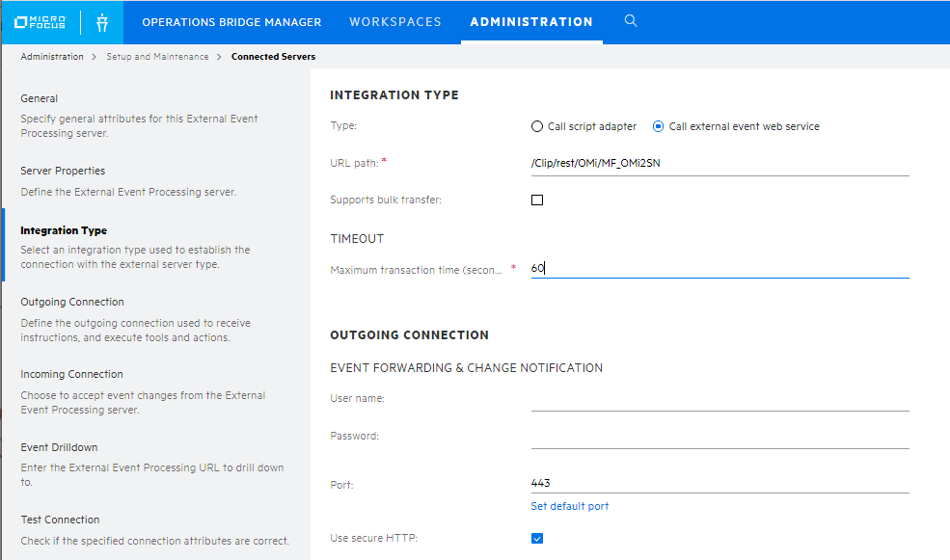Click the 'URL path:' label
The height and width of the screenshot is (560, 950).
(354, 163)
